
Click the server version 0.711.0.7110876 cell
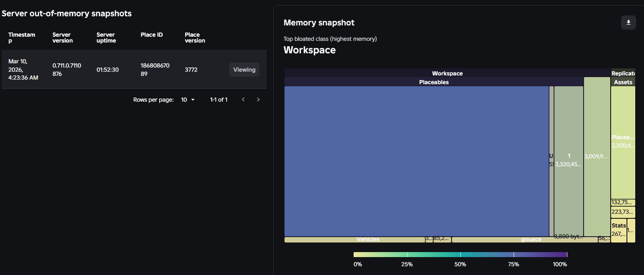click(67, 70)
